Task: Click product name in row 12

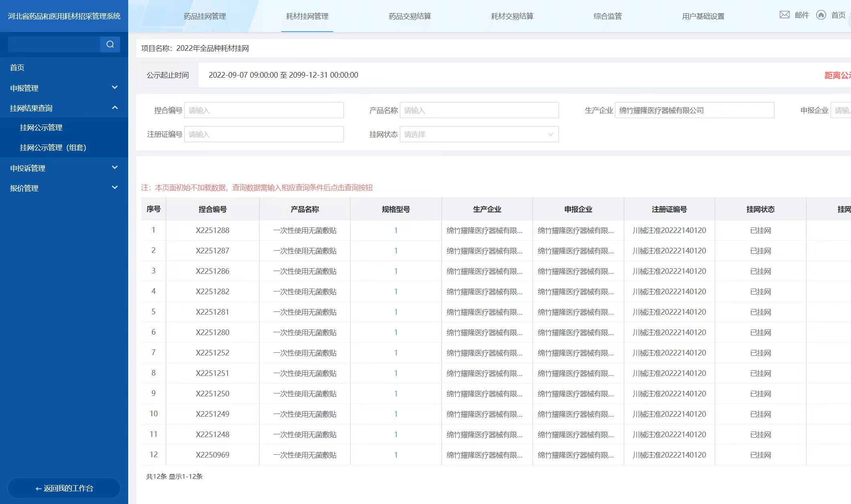Action: tap(305, 455)
